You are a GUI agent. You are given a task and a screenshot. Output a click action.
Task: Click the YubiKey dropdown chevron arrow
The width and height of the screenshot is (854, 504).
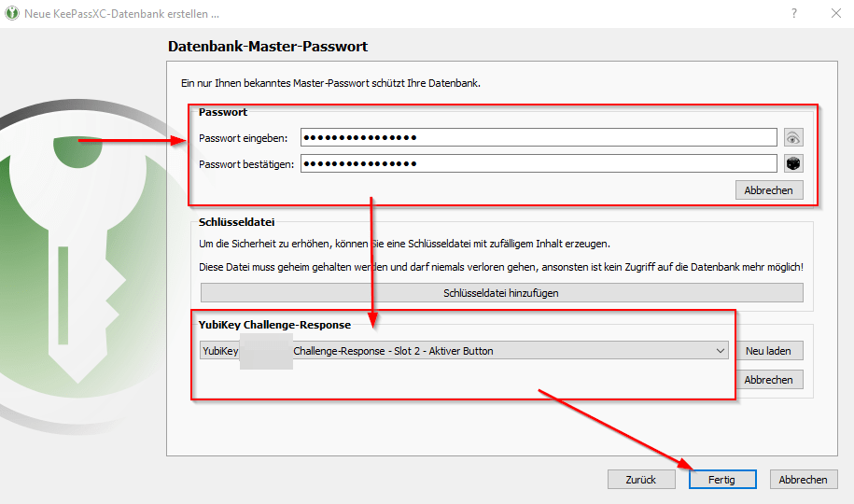coord(720,351)
